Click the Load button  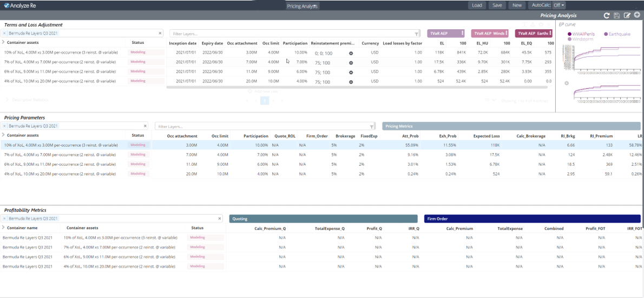click(x=477, y=5)
